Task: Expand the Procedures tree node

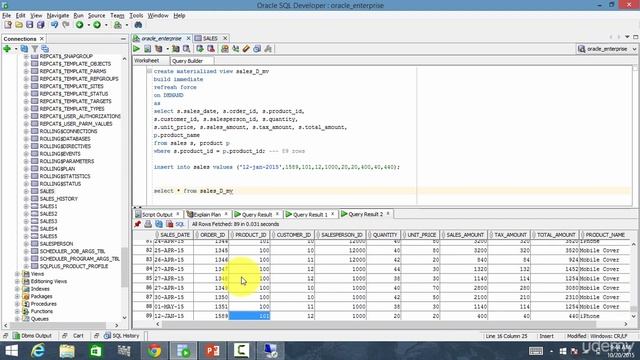Action: click(17, 304)
